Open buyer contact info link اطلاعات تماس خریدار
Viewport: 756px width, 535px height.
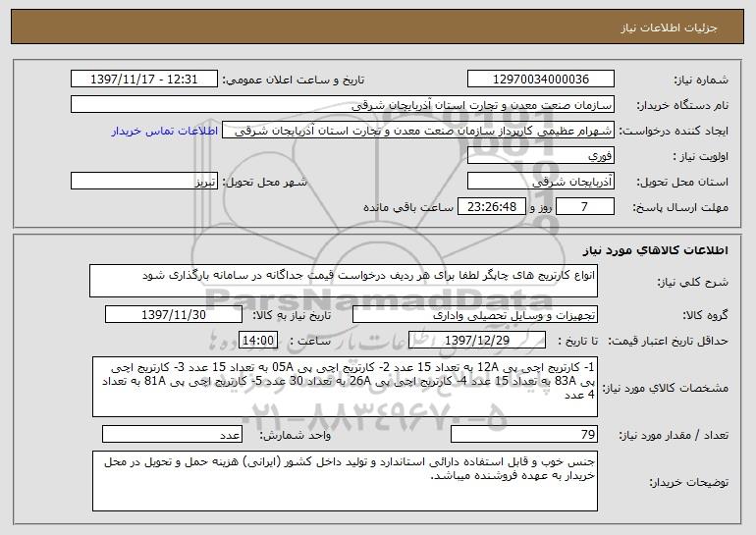click(x=165, y=131)
